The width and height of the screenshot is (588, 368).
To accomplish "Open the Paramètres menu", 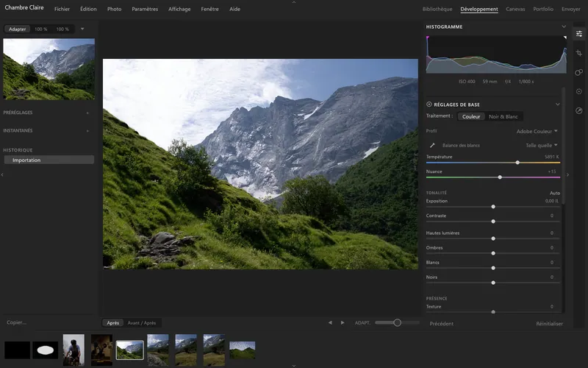I will (145, 9).
